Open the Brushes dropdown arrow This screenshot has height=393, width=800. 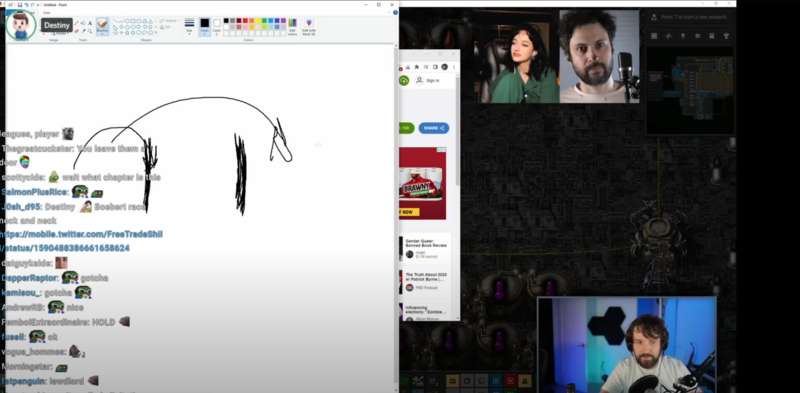click(x=102, y=34)
